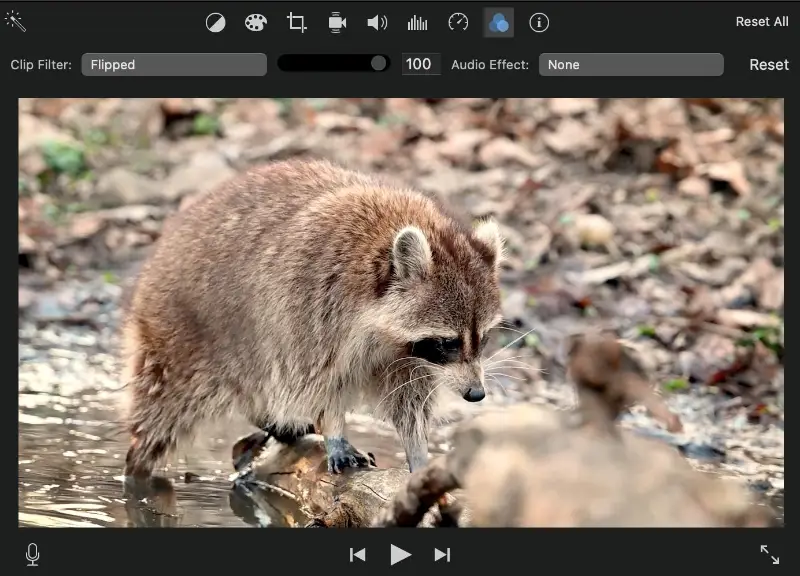Open the speed adjustment gauge
This screenshot has width=800, height=576.
click(458, 22)
